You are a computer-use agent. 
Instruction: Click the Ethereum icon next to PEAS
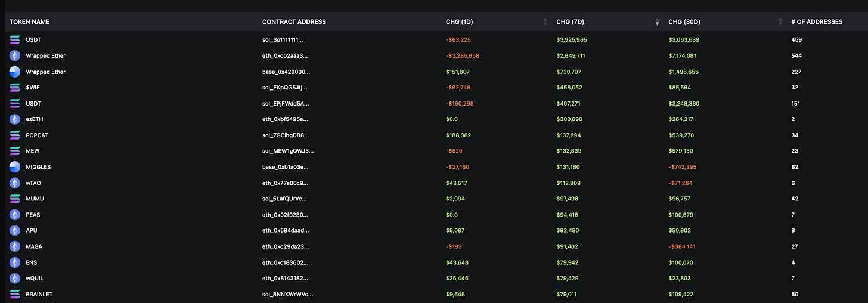[x=15, y=215]
